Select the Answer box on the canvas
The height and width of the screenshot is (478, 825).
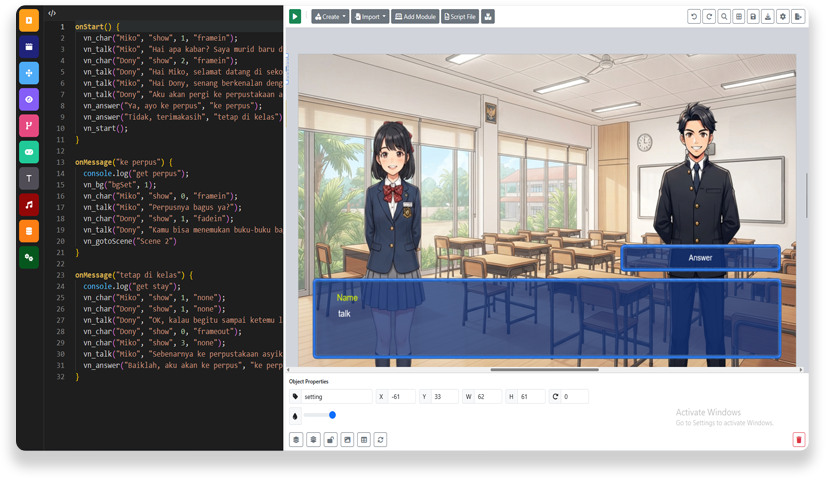pos(700,258)
